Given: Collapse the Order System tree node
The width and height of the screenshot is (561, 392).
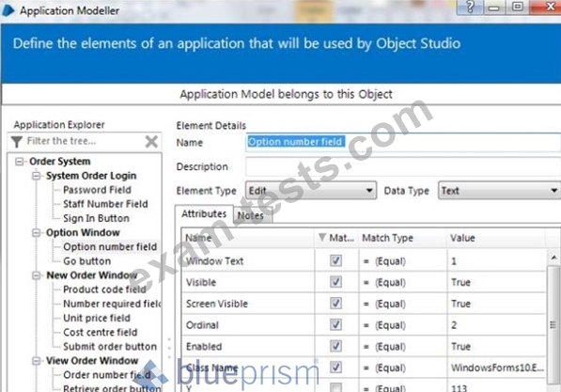Looking at the screenshot, I should click(20, 162).
